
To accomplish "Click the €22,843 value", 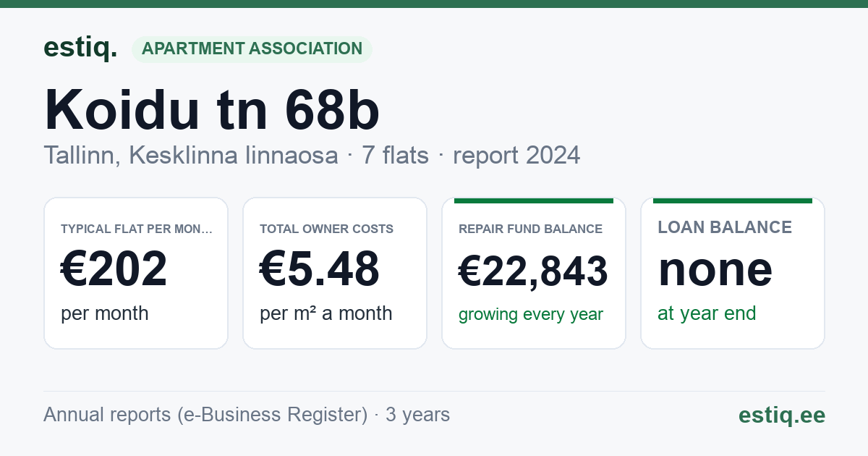I will (533, 271).
